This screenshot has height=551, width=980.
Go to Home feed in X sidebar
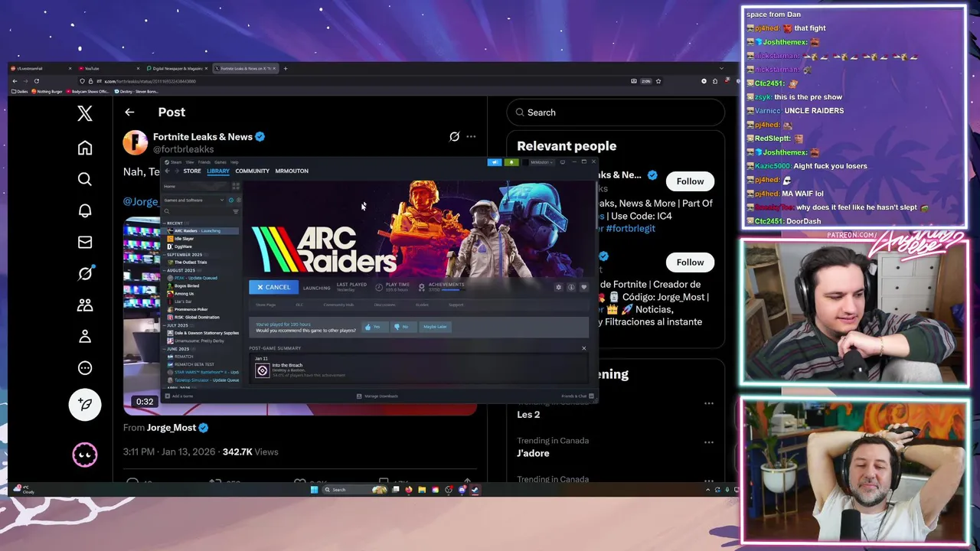click(85, 148)
